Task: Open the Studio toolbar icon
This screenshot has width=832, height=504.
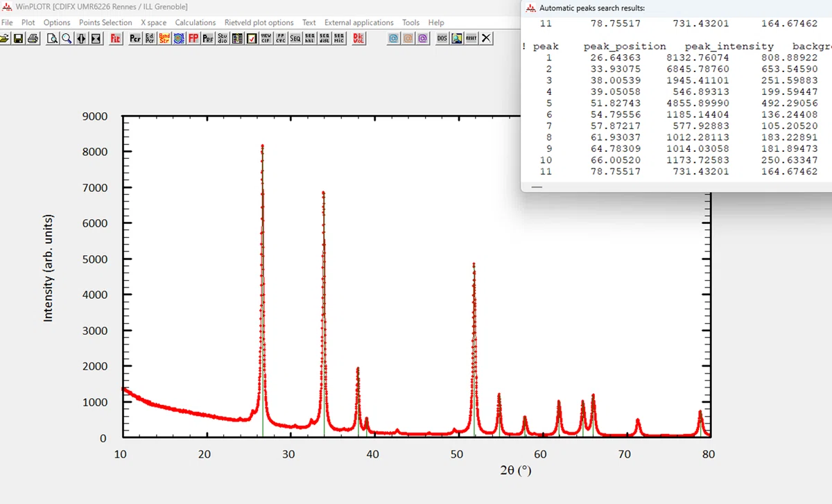Action: (223, 38)
